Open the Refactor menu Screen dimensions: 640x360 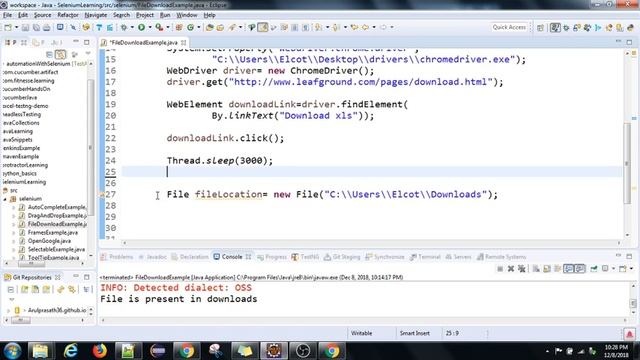[68, 15]
